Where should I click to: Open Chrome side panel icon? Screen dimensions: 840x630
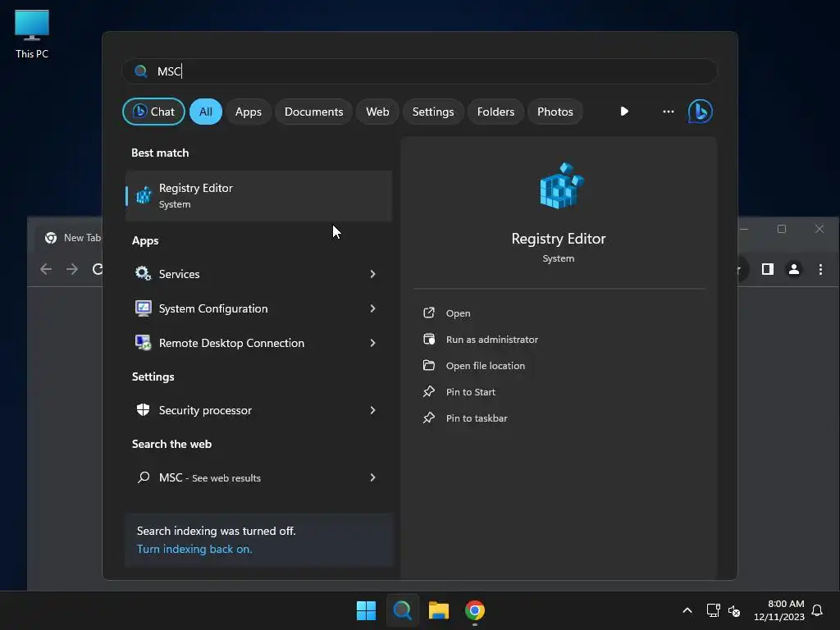[x=768, y=269]
